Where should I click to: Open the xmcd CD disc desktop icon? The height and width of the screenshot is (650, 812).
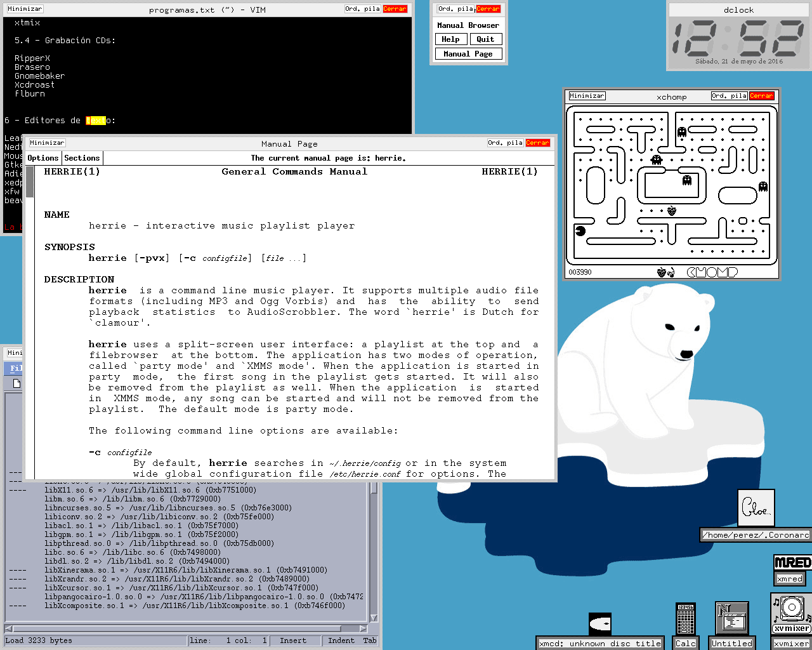[599, 624]
